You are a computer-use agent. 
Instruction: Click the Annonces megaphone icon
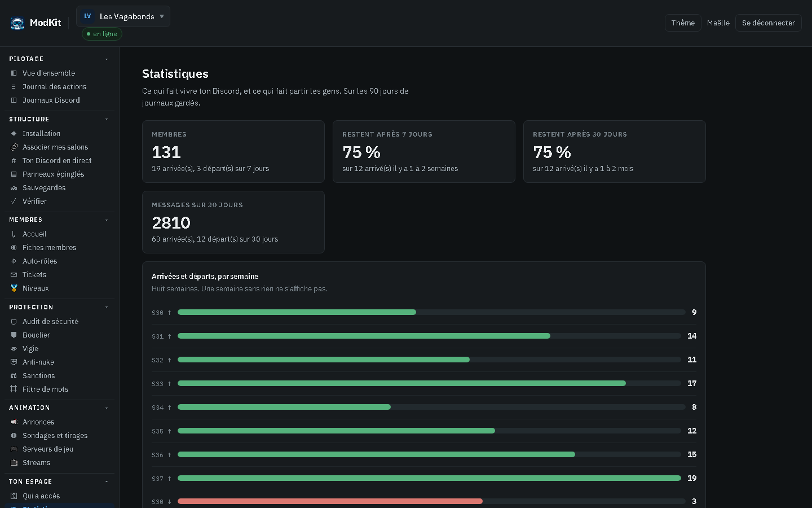[14, 422]
